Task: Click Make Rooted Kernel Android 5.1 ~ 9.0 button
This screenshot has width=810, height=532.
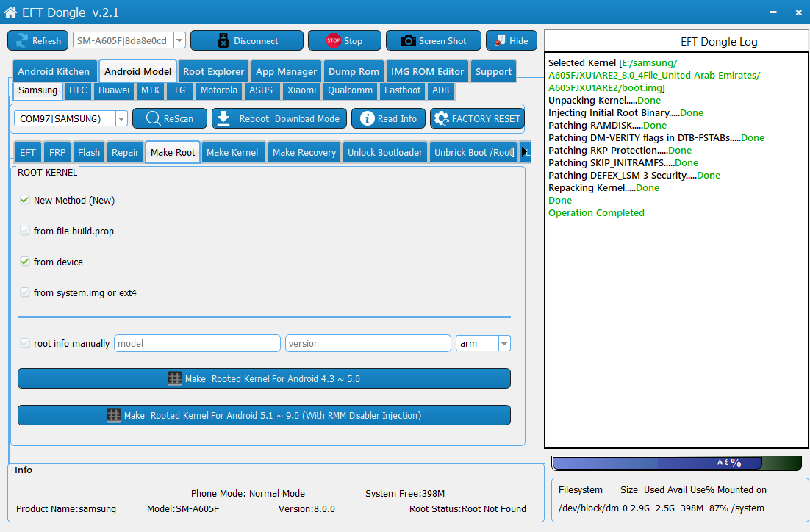Action: [264, 415]
